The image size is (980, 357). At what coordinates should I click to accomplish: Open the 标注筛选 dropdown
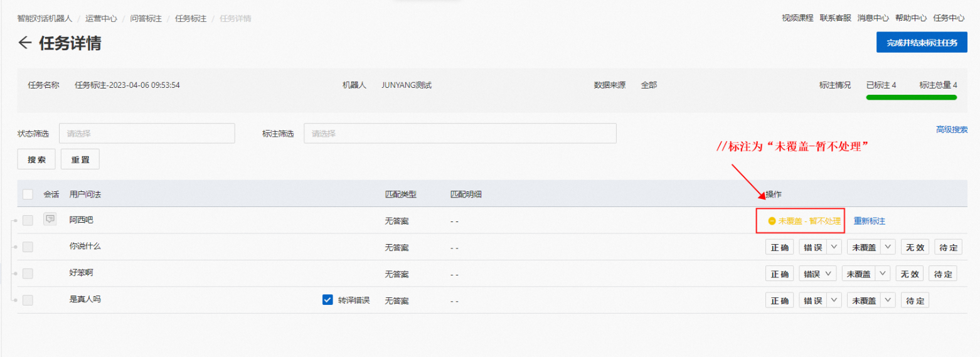click(460, 133)
